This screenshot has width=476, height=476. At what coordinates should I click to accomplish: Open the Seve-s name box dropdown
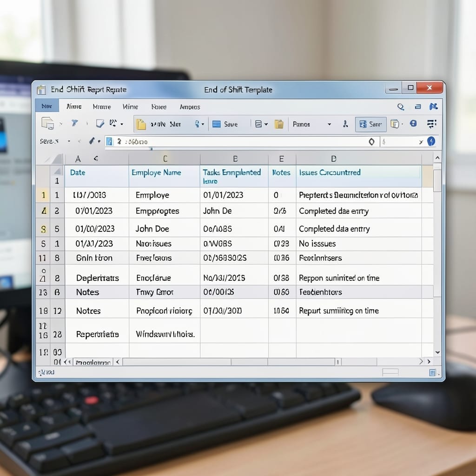[x=69, y=141]
